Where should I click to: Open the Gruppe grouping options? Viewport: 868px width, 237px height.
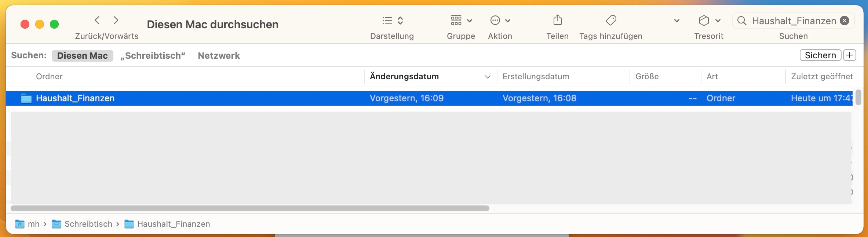(461, 21)
